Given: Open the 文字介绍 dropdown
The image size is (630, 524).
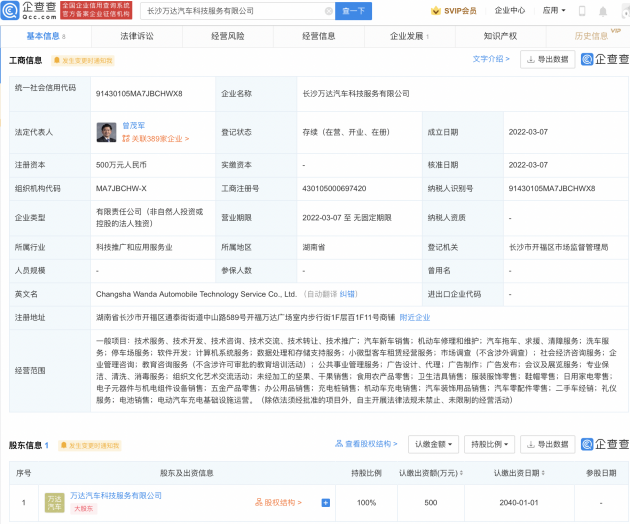Looking at the screenshot, I should click(490, 59).
